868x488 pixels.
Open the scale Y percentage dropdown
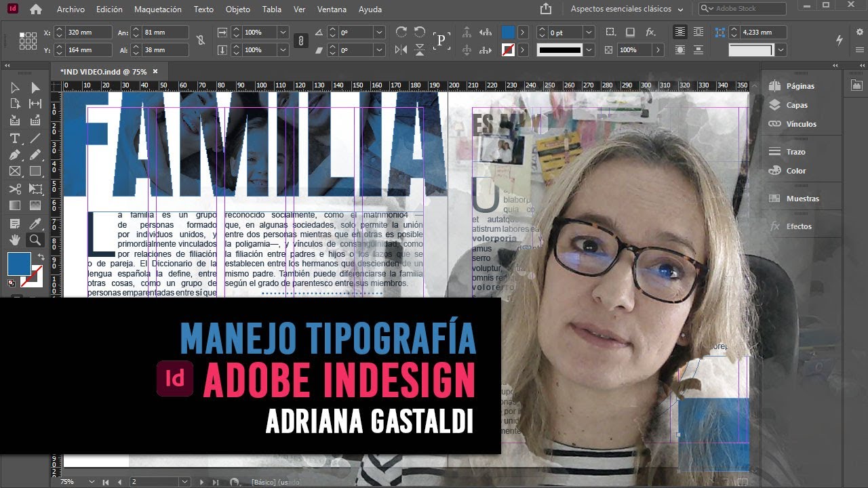tap(283, 50)
